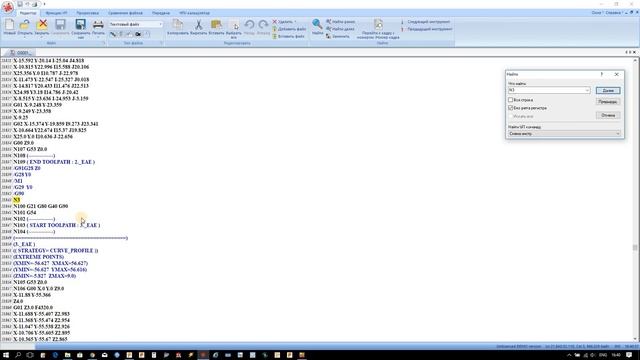Open the File Compare ribbon tab
The height and width of the screenshot is (360, 640).
coord(125,13)
